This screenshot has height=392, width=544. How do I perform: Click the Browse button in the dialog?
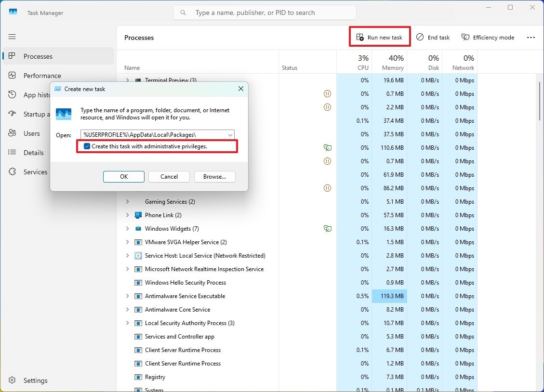click(214, 177)
